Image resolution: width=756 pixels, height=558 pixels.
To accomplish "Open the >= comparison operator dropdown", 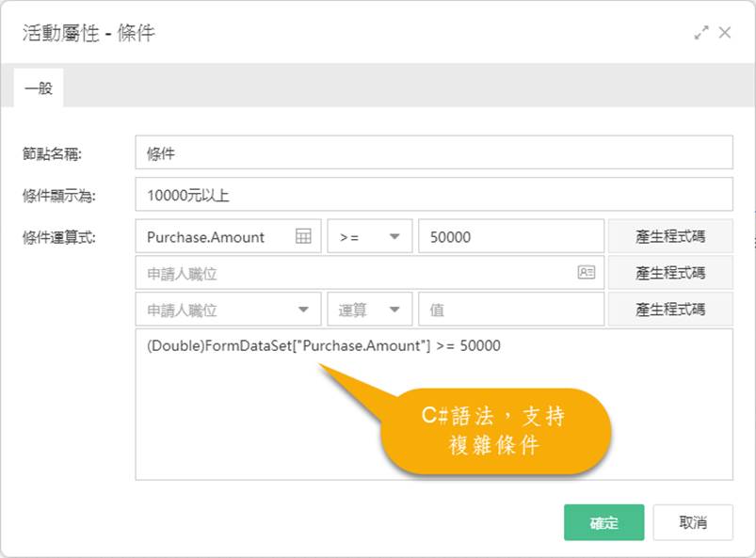I will 369,237.
